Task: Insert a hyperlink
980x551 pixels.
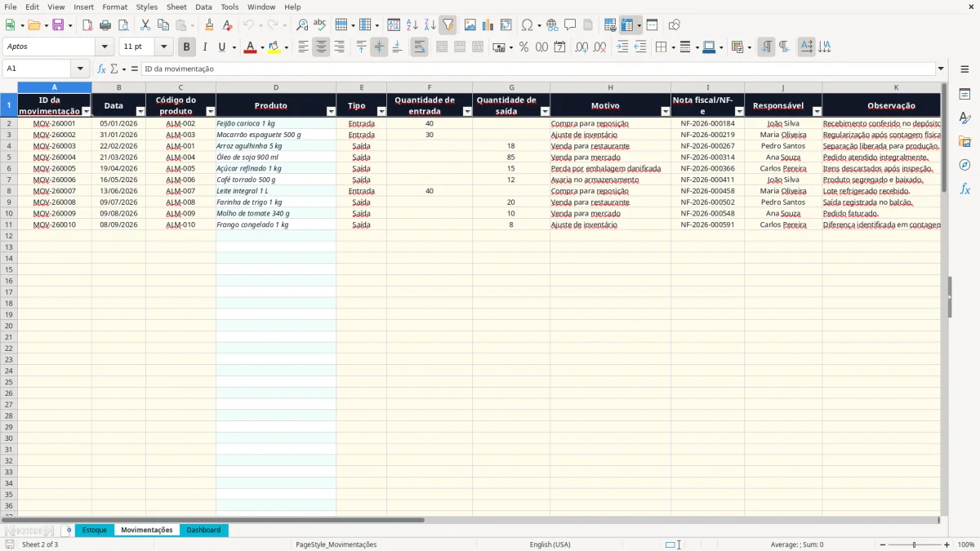Action: click(x=552, y=25)
